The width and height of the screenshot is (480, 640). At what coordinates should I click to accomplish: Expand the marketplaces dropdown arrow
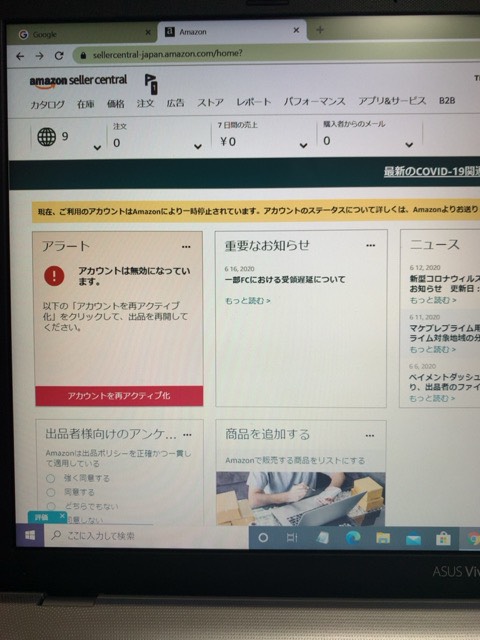[x=97, y=147]
